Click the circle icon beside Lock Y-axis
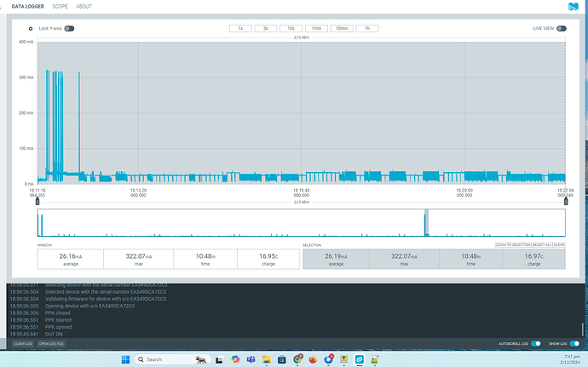This screenshot has width=588, height=367. click(x=31, y=28)
